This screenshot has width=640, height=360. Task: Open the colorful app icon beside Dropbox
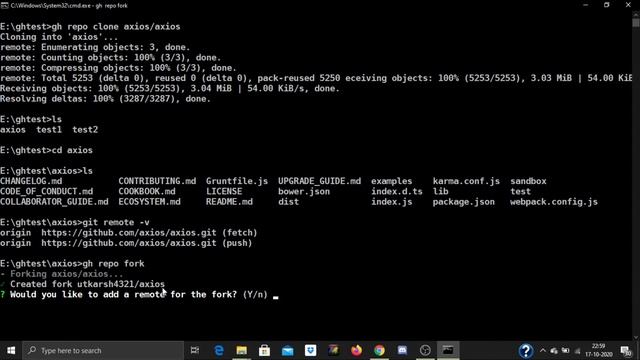tap(333, 350)
